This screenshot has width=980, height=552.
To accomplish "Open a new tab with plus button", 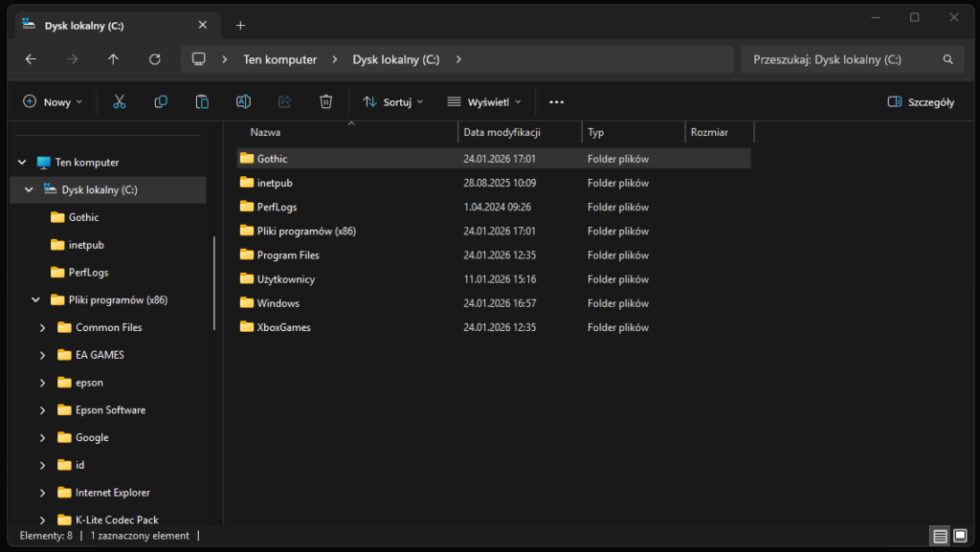I will (240, 26).
